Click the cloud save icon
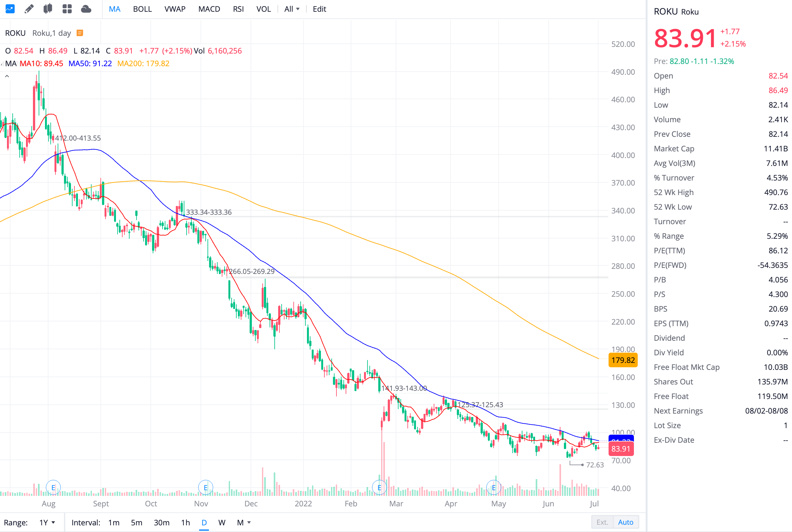The height and width of the screenshot is (532, 792). [86, 9]
